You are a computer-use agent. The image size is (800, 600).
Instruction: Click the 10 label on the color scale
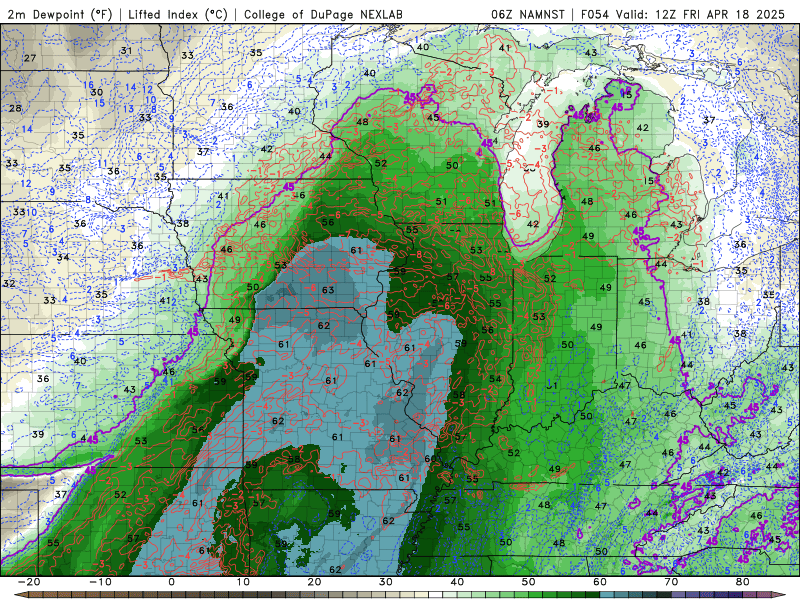click(x=243, y=582)
